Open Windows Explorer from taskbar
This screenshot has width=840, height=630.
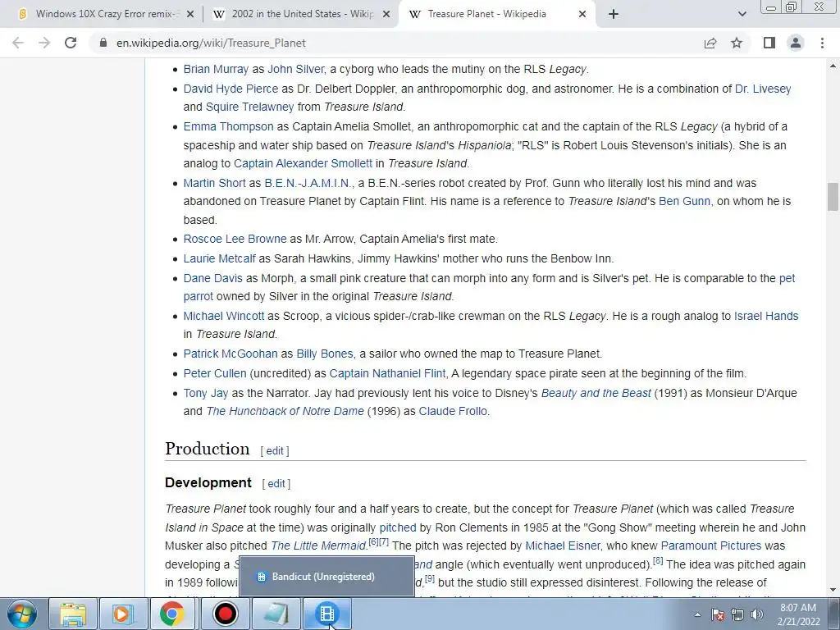tap(73, 614)
